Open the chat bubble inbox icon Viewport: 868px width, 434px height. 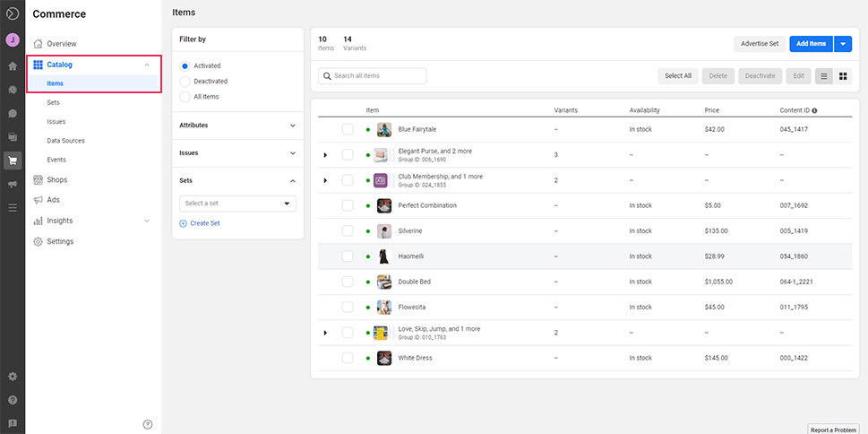13,114
